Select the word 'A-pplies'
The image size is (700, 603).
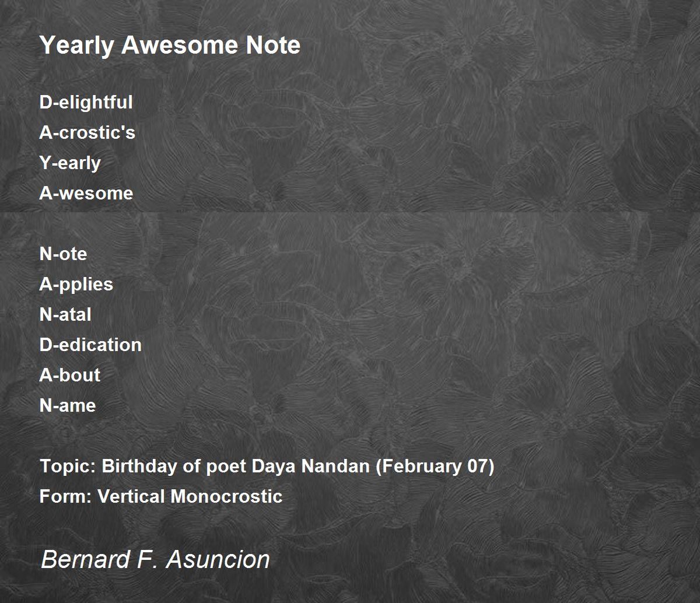tap(76, 285)
